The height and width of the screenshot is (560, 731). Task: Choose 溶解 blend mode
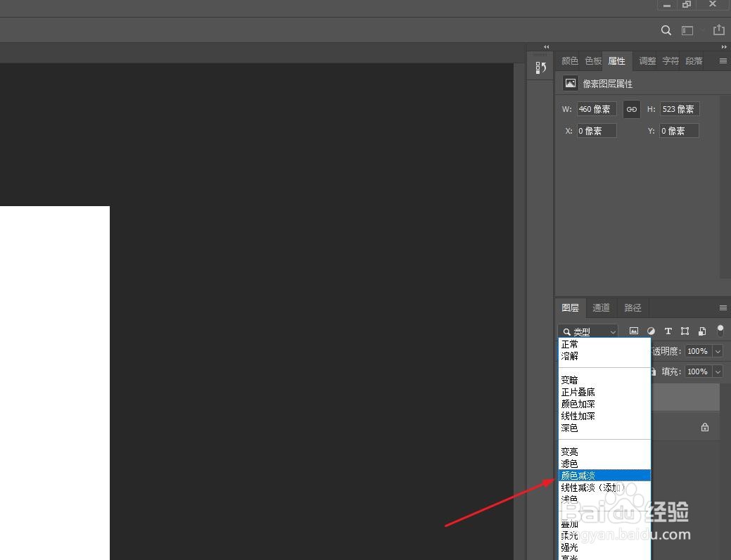point(604,356)
